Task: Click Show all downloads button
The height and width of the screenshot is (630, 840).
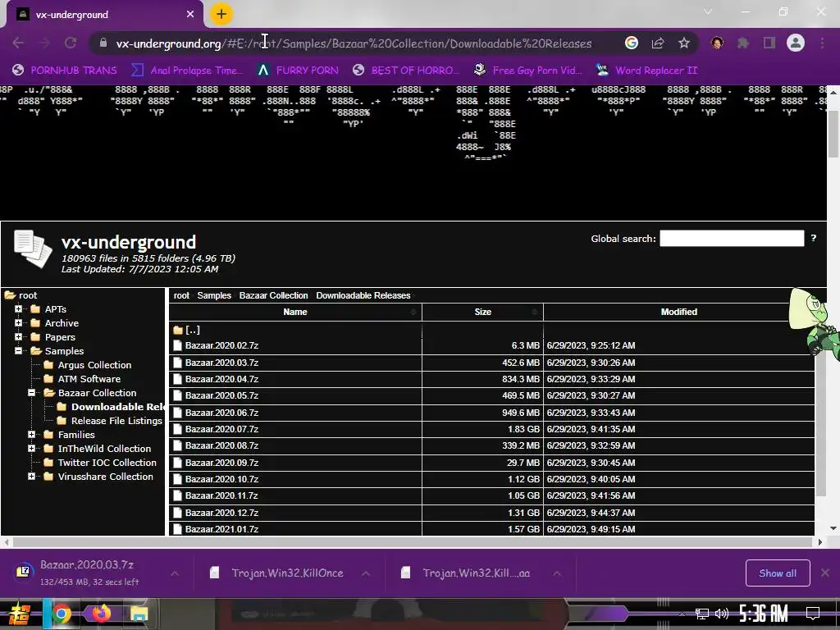Action: pos(778,573)
